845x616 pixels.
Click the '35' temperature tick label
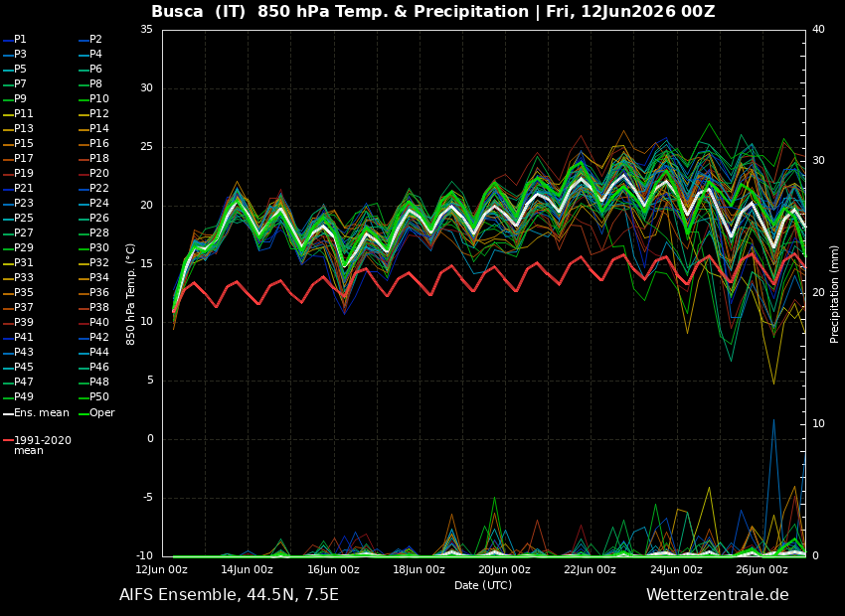146,30
